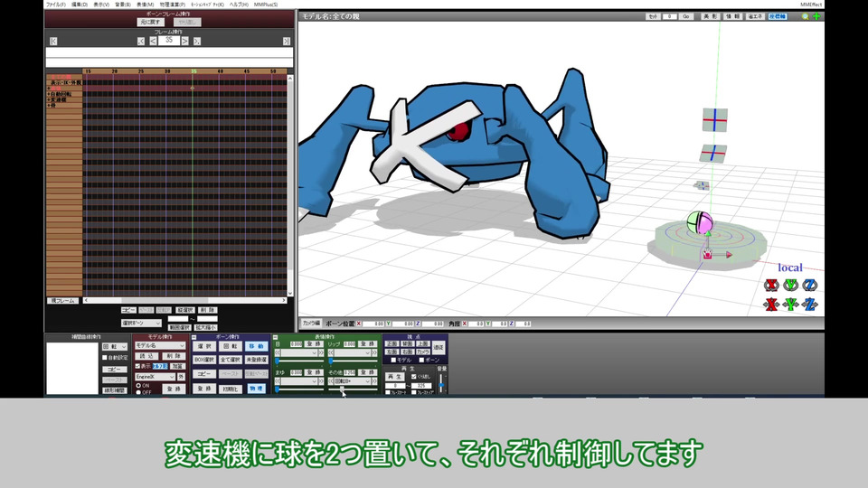Click the magnifier zoom icon in viewport

tap(805, 16)
